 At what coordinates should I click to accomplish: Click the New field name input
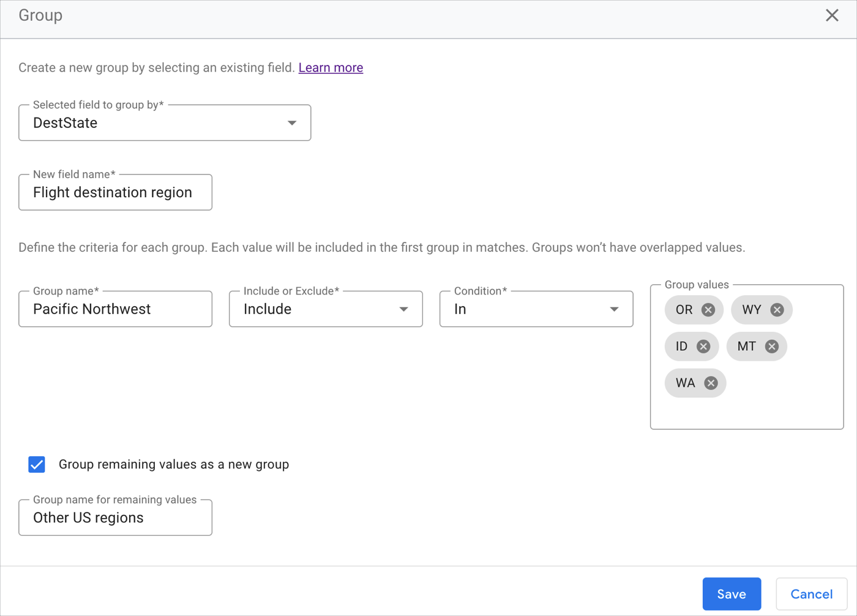point(115,192)
